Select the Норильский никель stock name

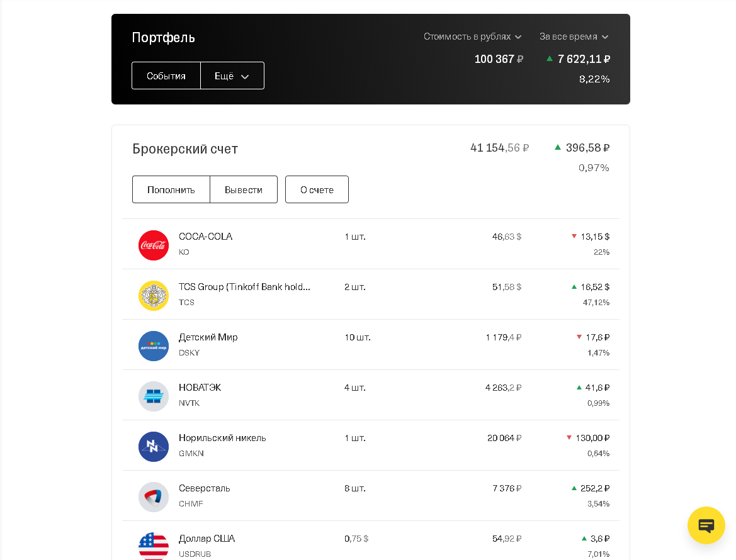pyautogui.click(x=222, y=438)
